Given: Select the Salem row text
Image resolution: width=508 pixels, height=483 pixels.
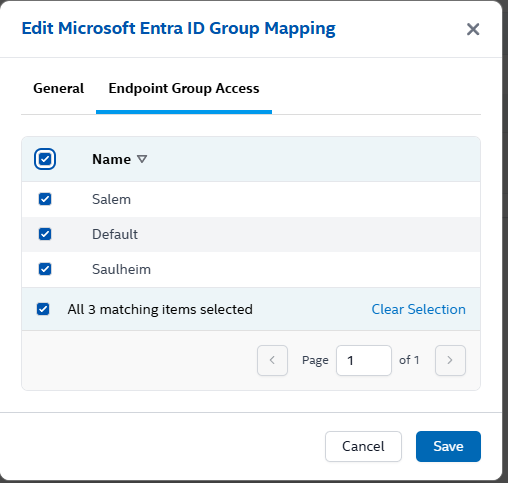Looking at the screenshot, I should coord(111,199).
